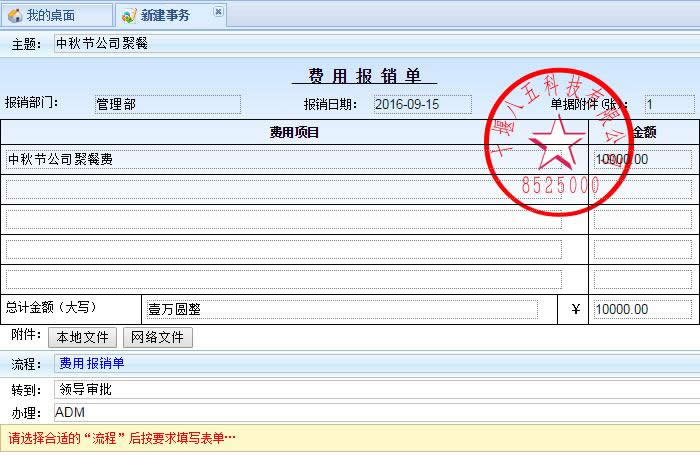Screen dimensions: 700x475
Task: Open the 我的桌面 tab
Action: click(x=56, y=15)
